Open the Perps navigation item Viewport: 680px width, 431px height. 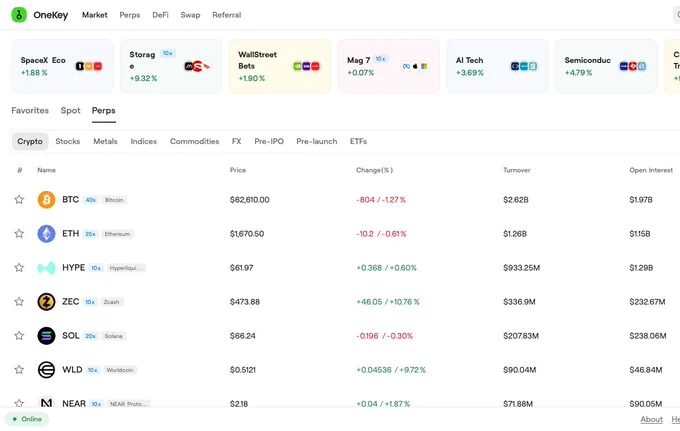(x=130, y=15)
